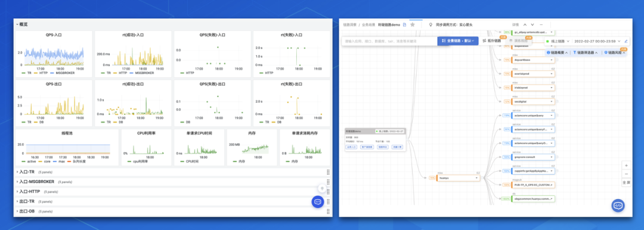The image size is (644, 230).
Task: Switch to 拓扑链路 view
Action: [x=492, y=41]
